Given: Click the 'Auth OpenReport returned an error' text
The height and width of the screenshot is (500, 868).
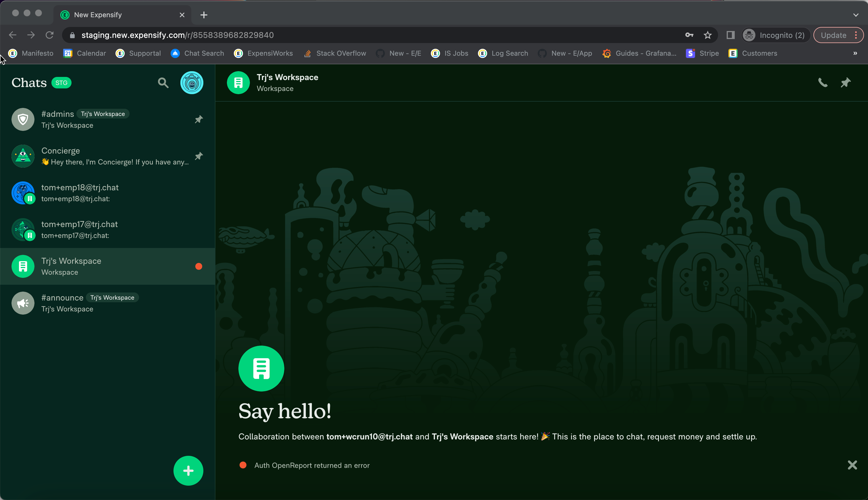Looking at the screenshot, I should 312,465.
